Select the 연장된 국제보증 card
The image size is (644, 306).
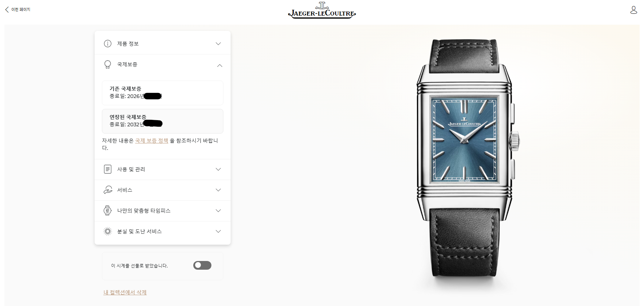[162, 121]
